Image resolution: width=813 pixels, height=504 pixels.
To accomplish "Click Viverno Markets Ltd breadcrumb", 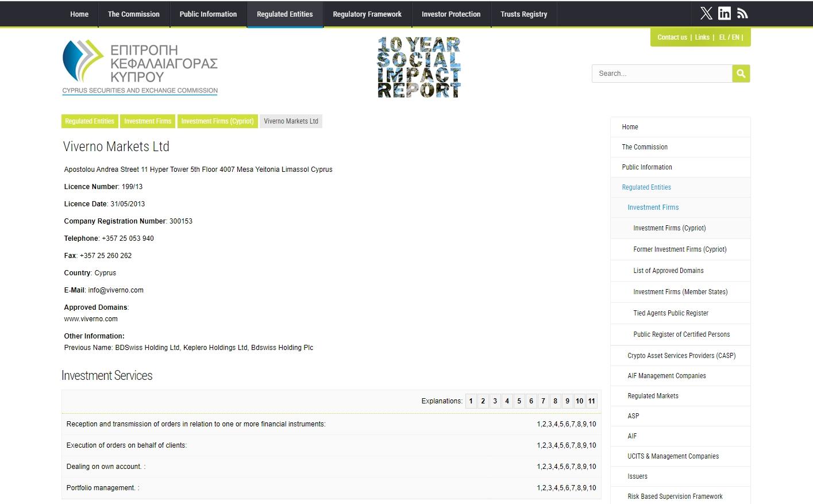I will coord(291,121).
